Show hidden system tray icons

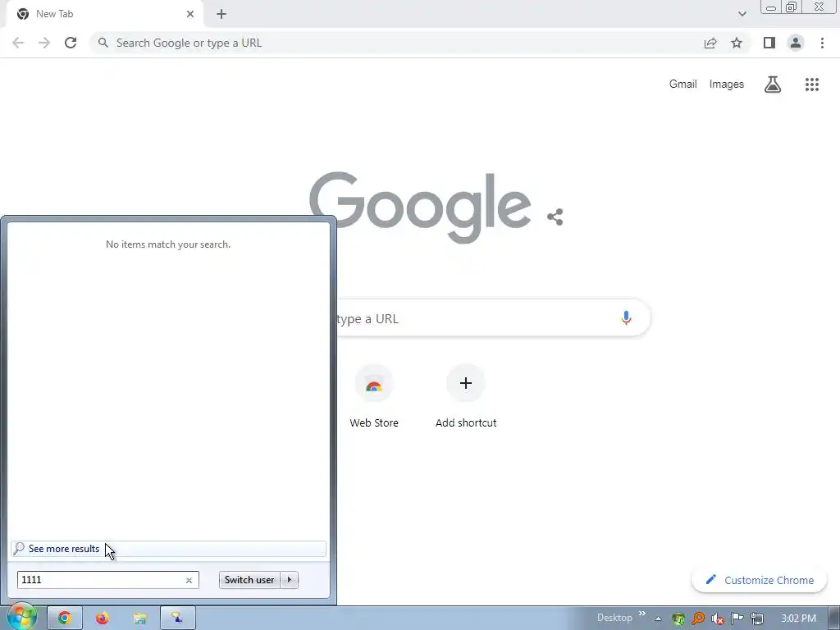pyautogui.click(x=659, y=619)
